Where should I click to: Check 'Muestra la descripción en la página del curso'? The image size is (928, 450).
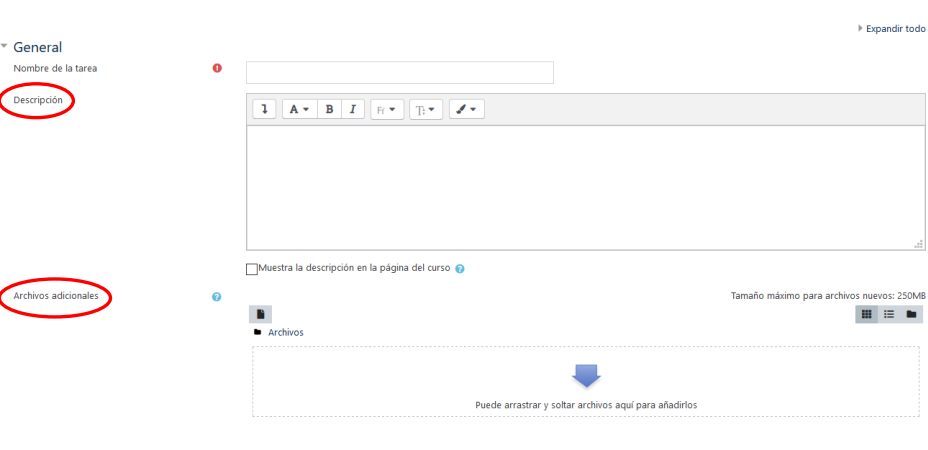[252, 269]
